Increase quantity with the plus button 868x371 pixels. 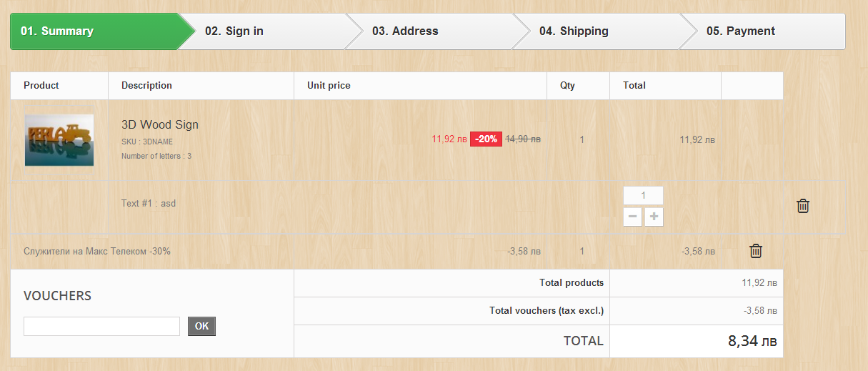[654, 217]
